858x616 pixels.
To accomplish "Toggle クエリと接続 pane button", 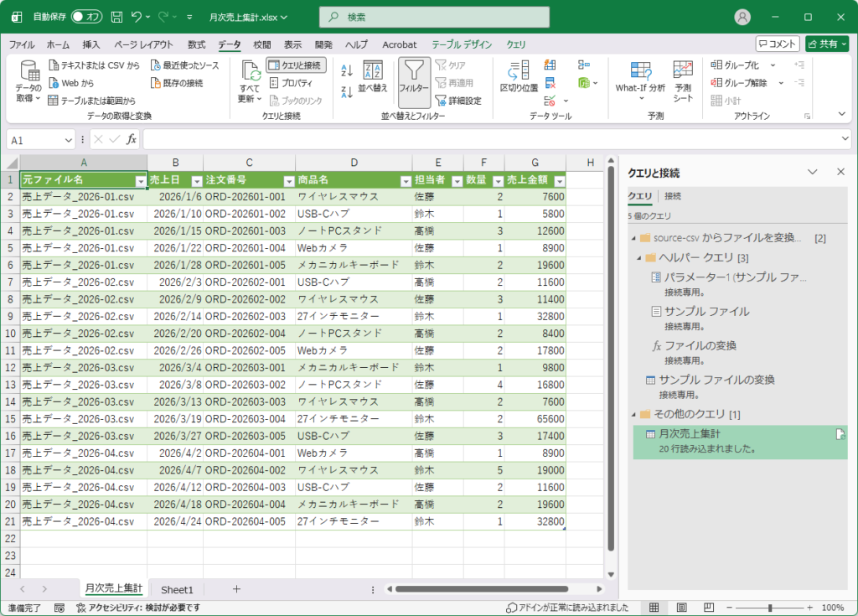I will tap(296, 65).
